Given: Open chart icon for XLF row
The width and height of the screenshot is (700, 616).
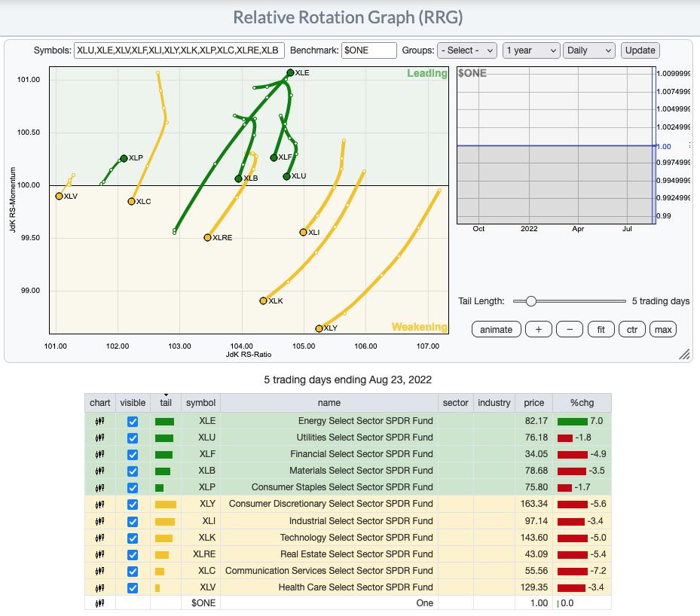Looking at the screenshot, I should (100, 454).
